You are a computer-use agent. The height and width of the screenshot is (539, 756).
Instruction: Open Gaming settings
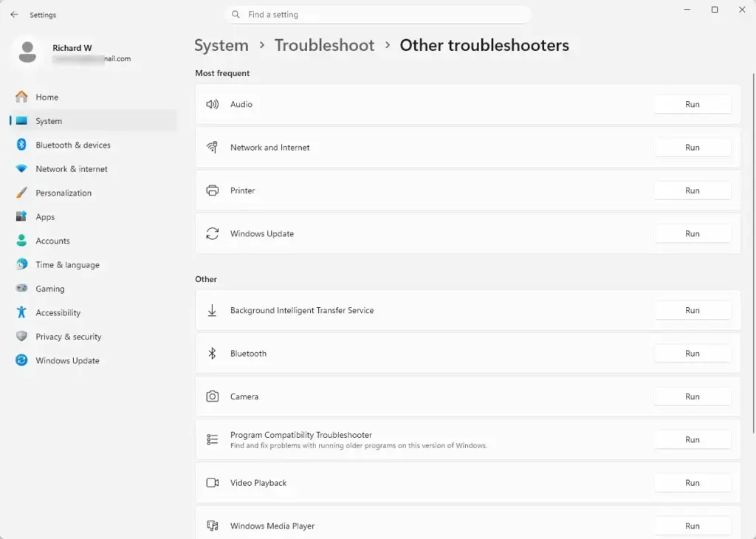[93, 288]
